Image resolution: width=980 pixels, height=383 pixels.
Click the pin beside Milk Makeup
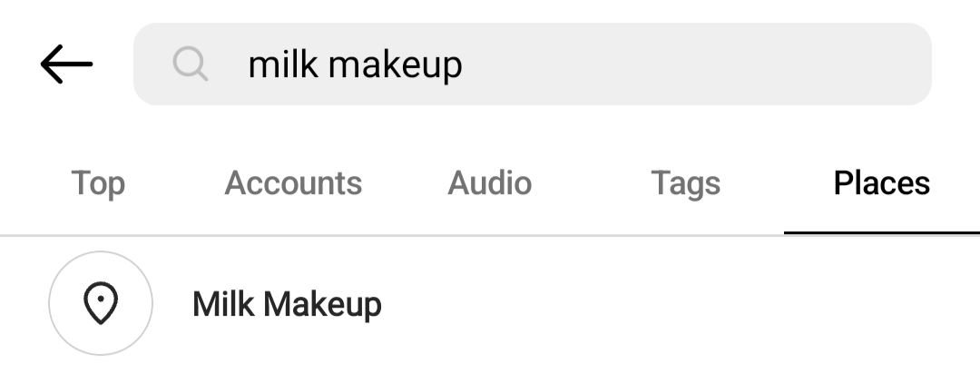tap(101, 303)
